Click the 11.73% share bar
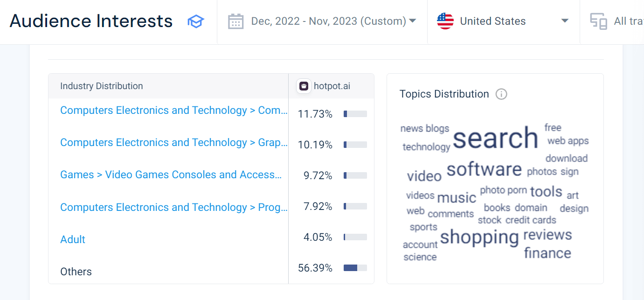 [355, 114]
